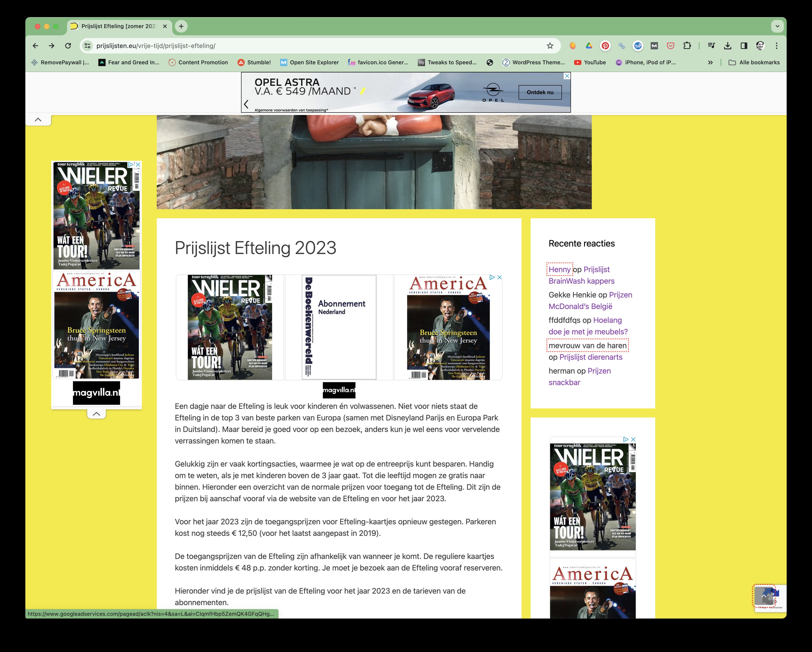812x652 pixels.
Task: Open the blue 'tw' extension
Action: pyautogui.click(x=638, y=46)
